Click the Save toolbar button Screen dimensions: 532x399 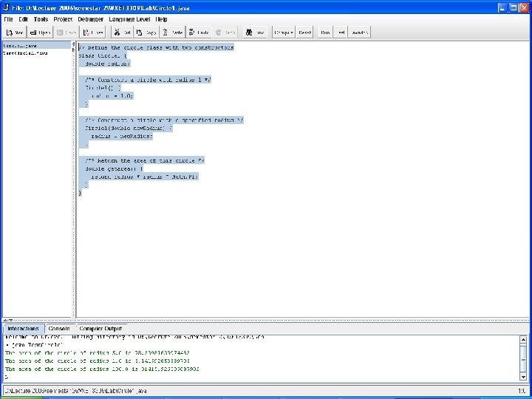[x=66, y=33]
